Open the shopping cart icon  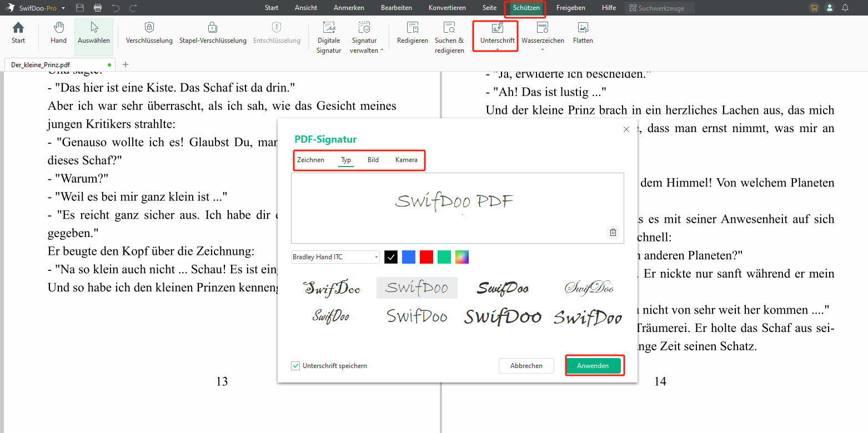pyautogui.click(x=814, y=8)
